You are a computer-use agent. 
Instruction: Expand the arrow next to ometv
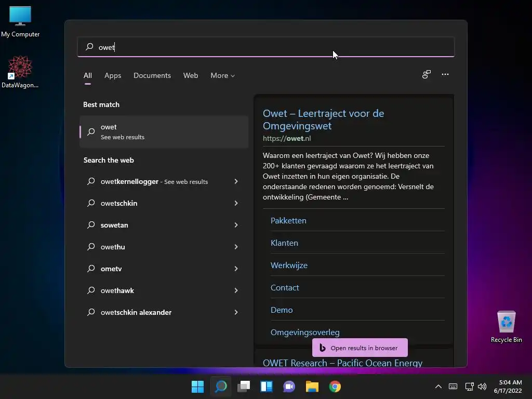(236, 269)
